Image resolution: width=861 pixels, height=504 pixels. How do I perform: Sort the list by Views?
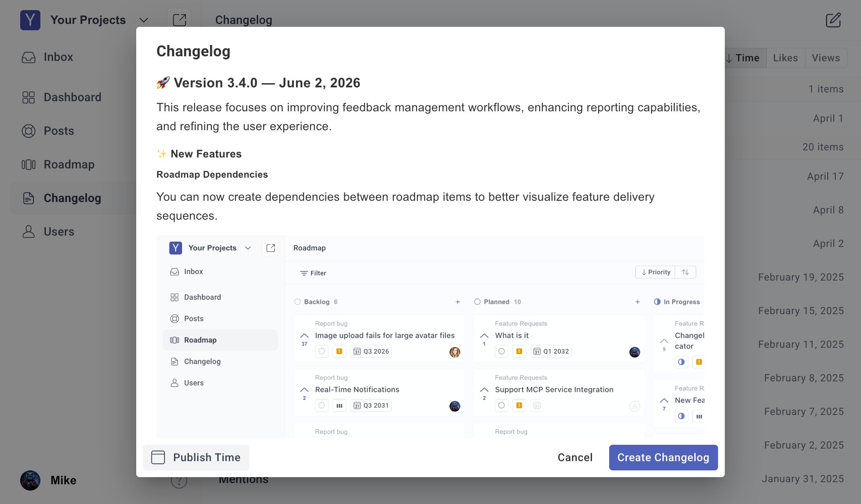pyautogui.click(x=826, y=58)
